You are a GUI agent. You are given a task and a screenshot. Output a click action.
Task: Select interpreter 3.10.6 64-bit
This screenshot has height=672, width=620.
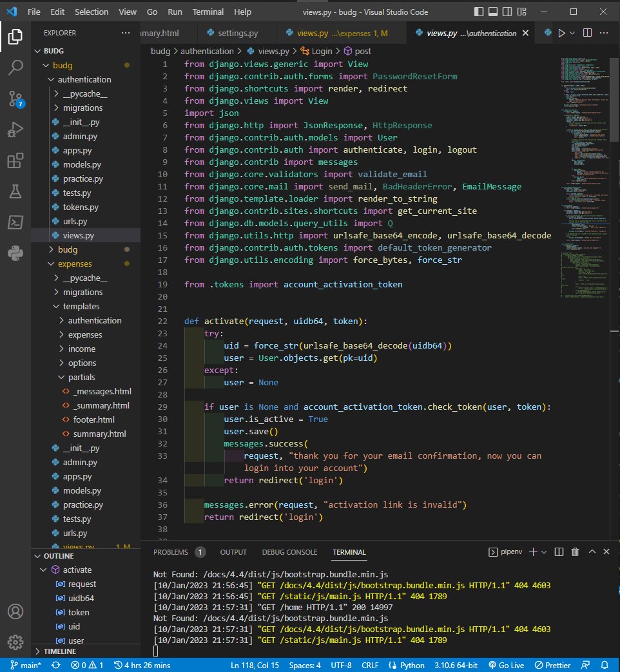point(456,665)
